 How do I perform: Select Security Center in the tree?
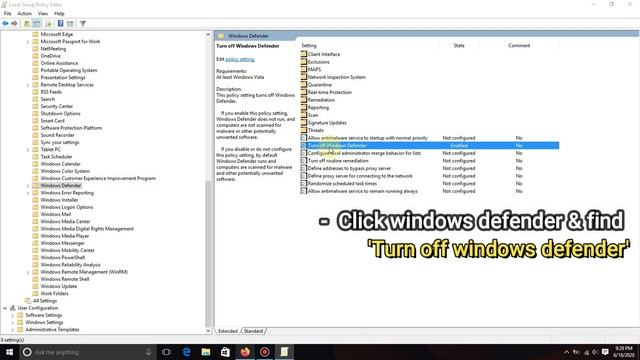pyautogui.click(x=56, y=107)
